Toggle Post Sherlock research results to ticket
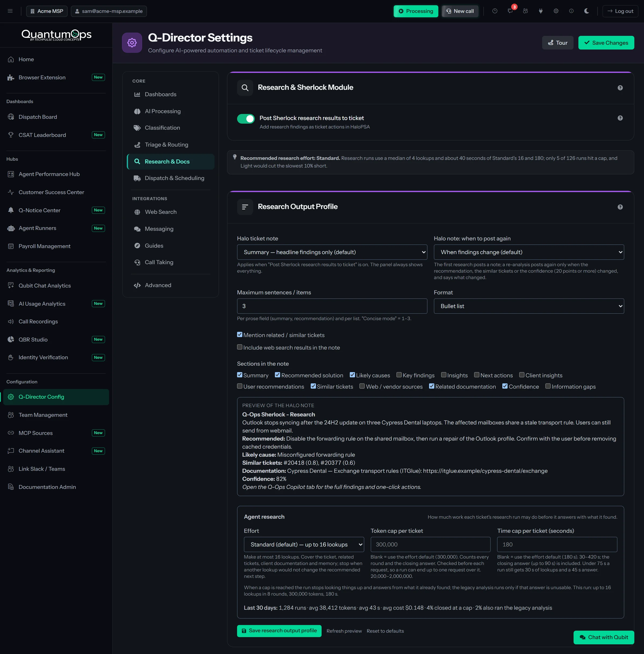The width and height of the screenshot is (644, 654). click(246, 119)
